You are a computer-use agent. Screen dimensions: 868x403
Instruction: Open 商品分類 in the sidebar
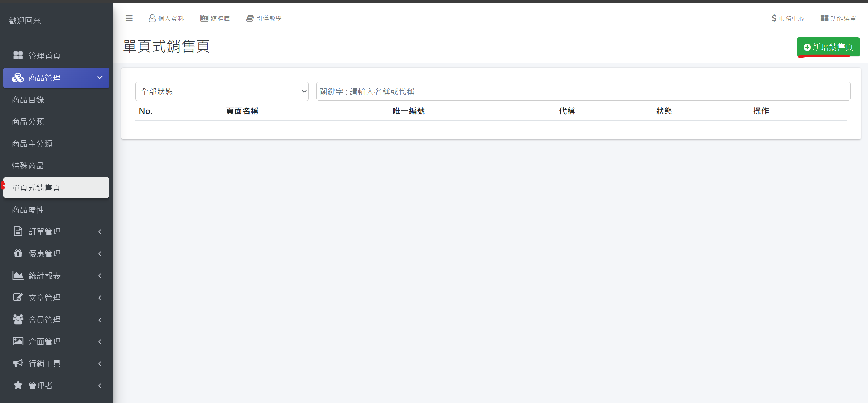[28, 122]
